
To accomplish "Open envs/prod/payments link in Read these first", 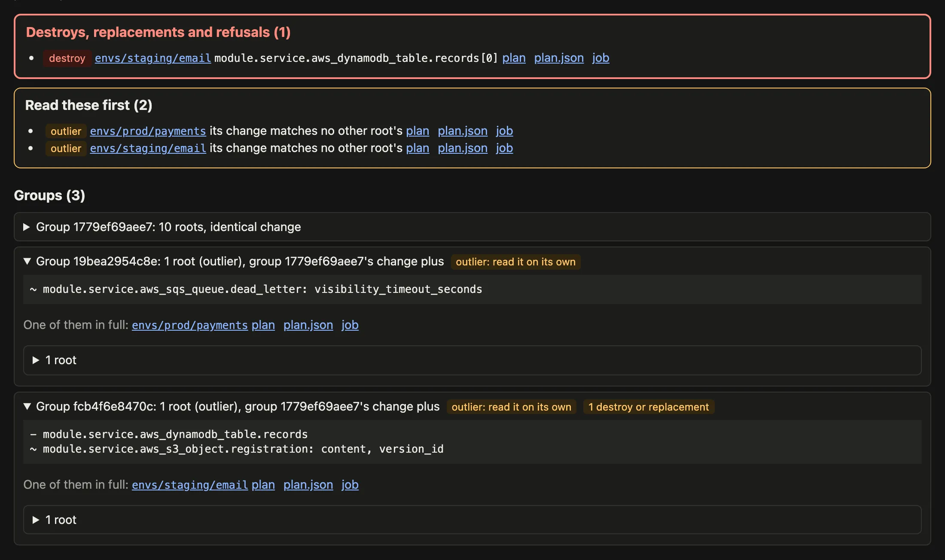I will coord(148,131).
